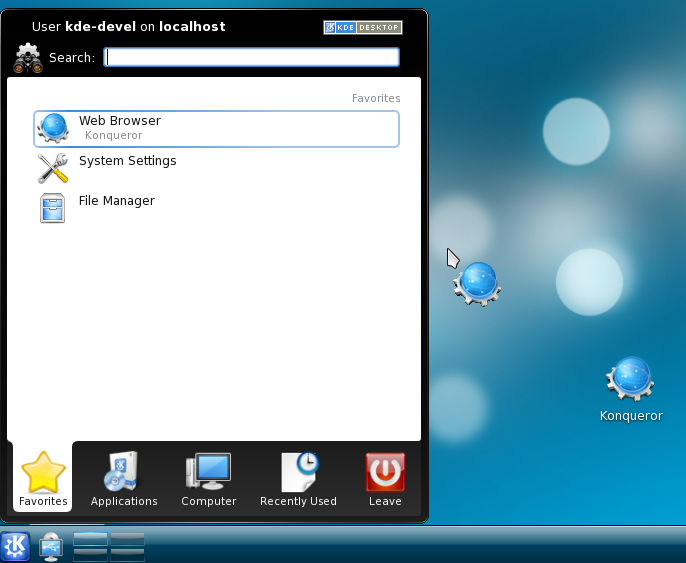Click the KDE Desktop logo badge
Viewport: 686px width, 563px height.
click(x=362, y=27)
